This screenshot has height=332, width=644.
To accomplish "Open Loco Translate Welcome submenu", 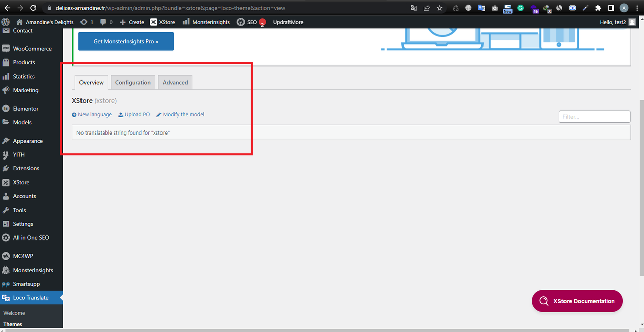I will 14,313.
